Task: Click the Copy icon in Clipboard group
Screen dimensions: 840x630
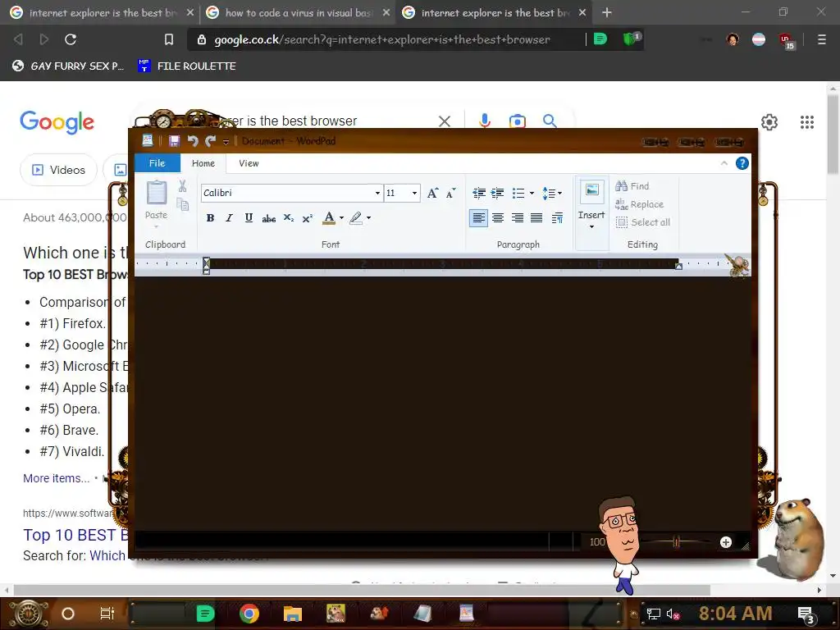Action: pyautogui.click(x=183, y=204)
